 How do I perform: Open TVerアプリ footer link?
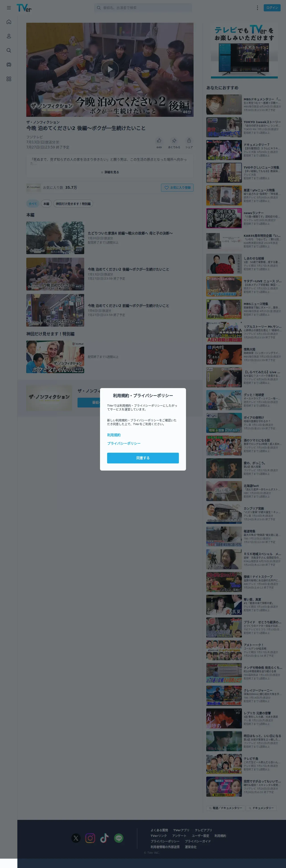(x=181, y=830)
